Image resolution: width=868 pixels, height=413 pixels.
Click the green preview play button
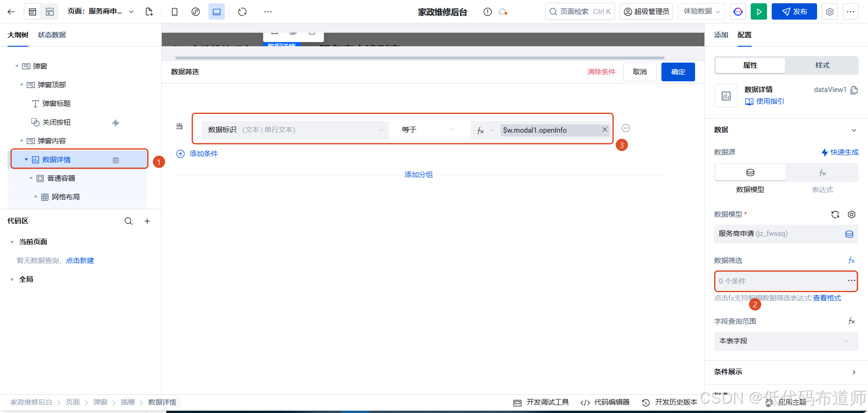click(x=759, y=12)
